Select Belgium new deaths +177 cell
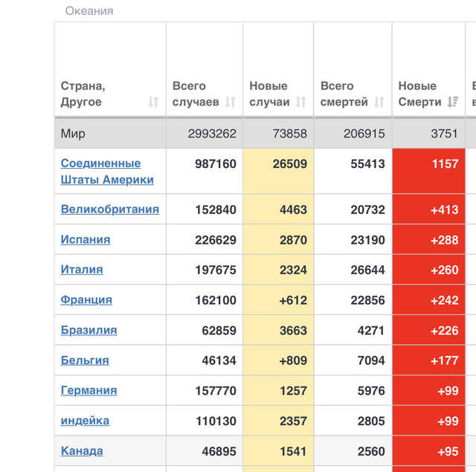 pos(428,361)
